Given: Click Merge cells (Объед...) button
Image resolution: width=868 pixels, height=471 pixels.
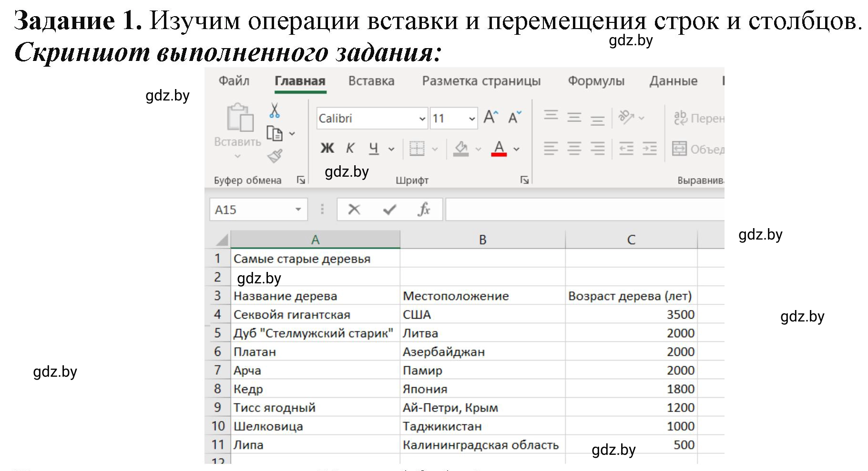Looking at the screenshot, I should (698, 149).
